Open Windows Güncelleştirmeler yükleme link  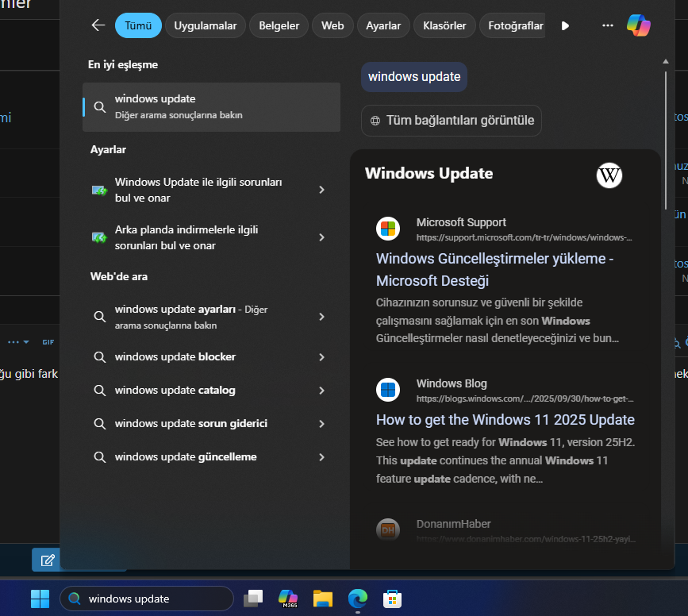(494, 270)
